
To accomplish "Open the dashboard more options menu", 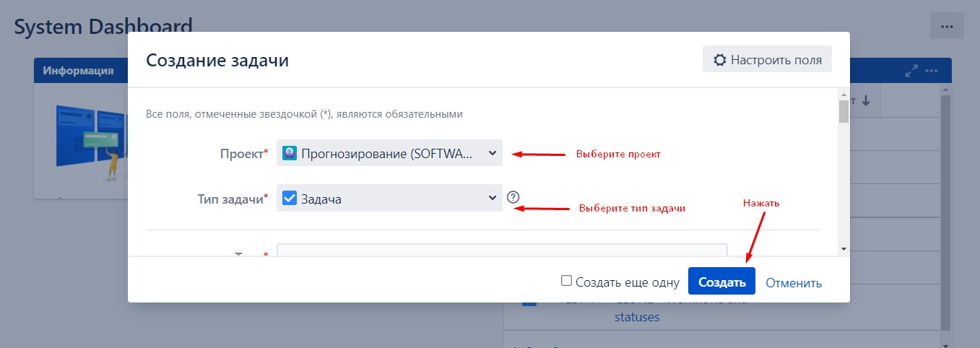I will coord(947,27).
